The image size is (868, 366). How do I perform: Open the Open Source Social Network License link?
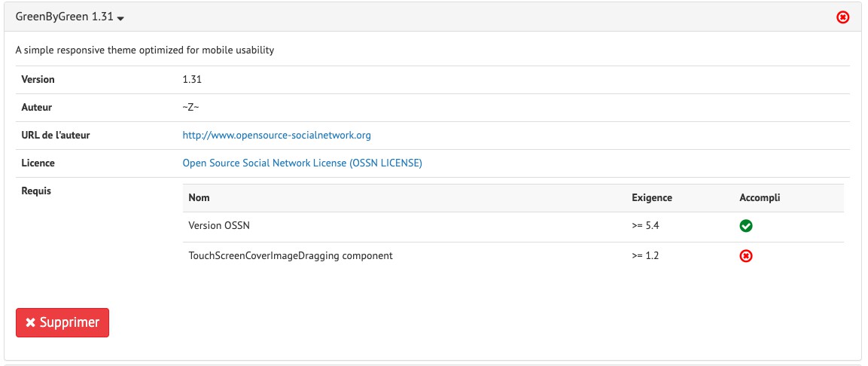pos(302,163)
